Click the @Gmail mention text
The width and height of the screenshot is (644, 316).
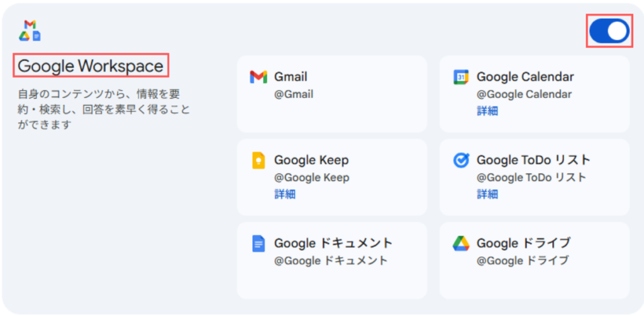[x=294, y=95]
